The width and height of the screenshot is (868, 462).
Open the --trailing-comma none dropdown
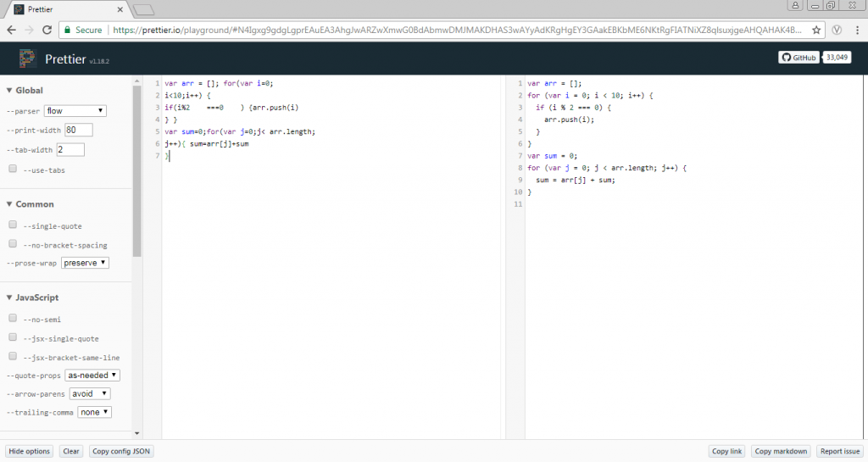(x=95, y=412)
